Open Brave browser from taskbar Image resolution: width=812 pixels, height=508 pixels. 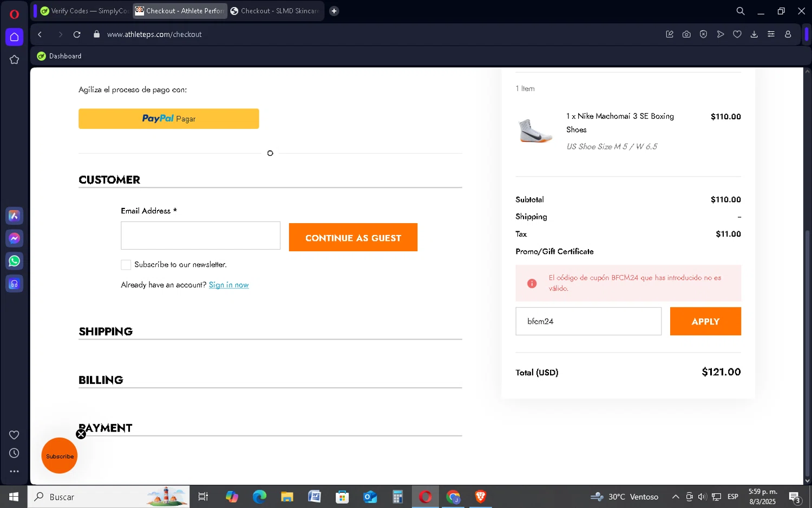[x=481, y=497]
